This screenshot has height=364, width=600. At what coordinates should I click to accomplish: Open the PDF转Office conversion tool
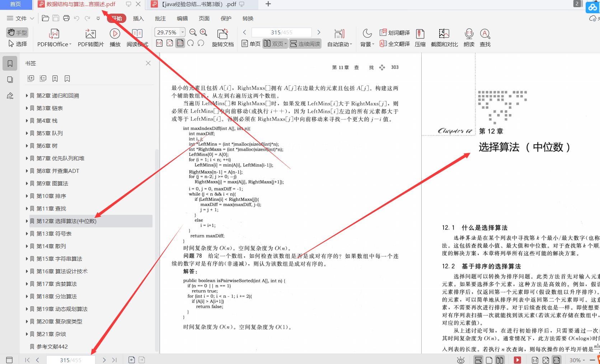53,37
